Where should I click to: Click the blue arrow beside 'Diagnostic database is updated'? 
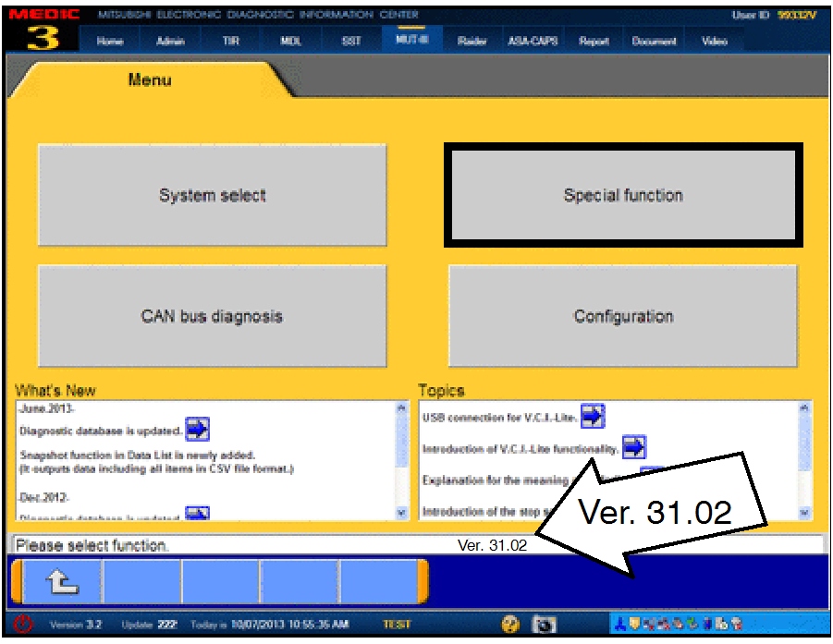(197, 430)
